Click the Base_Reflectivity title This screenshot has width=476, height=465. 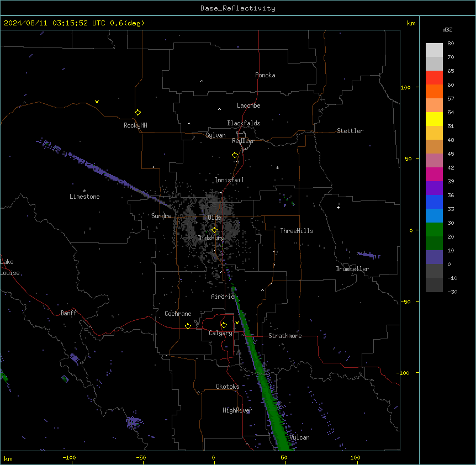(x=238, y=8)
